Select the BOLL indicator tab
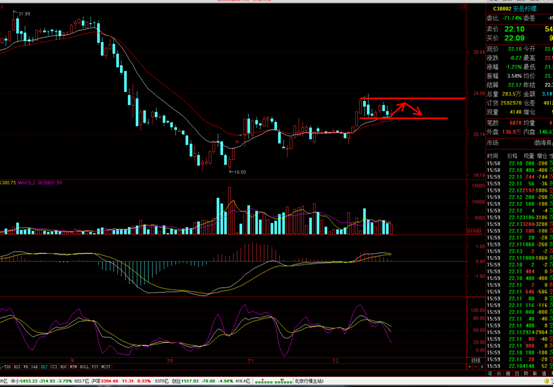 [84, 367]
